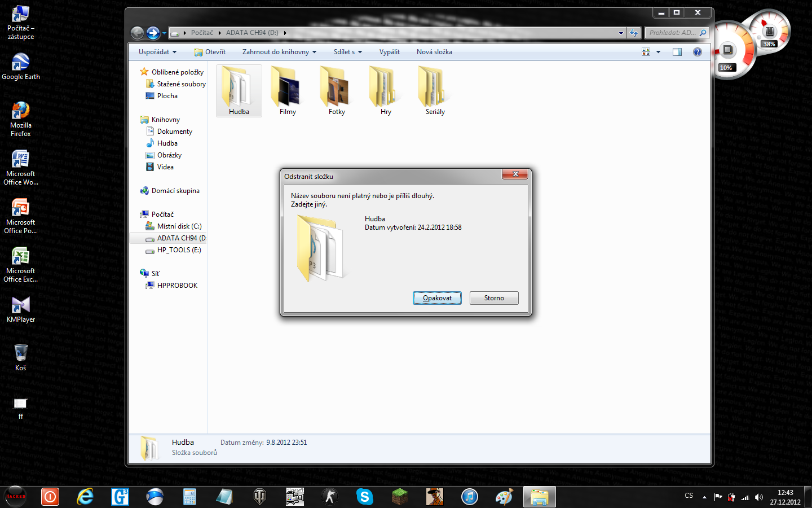Go back with the Explorer back arrow
Screen dimensions: 812x508
click(137, 33)
